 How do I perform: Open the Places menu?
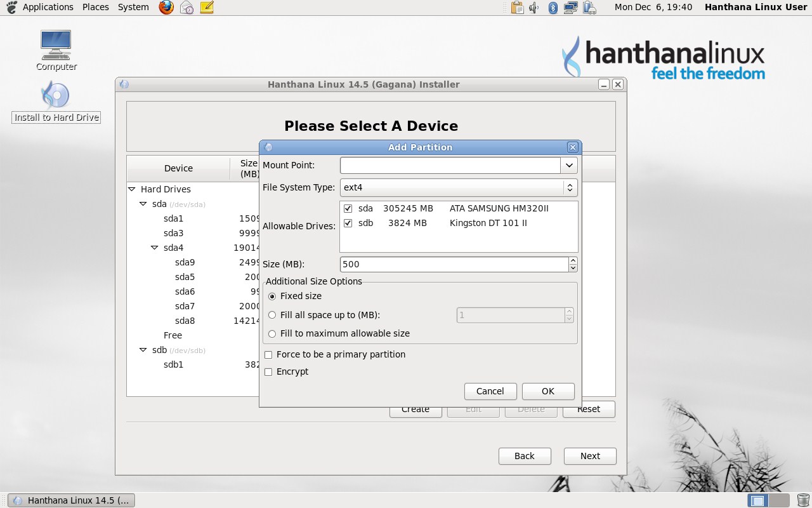[95, 7]
